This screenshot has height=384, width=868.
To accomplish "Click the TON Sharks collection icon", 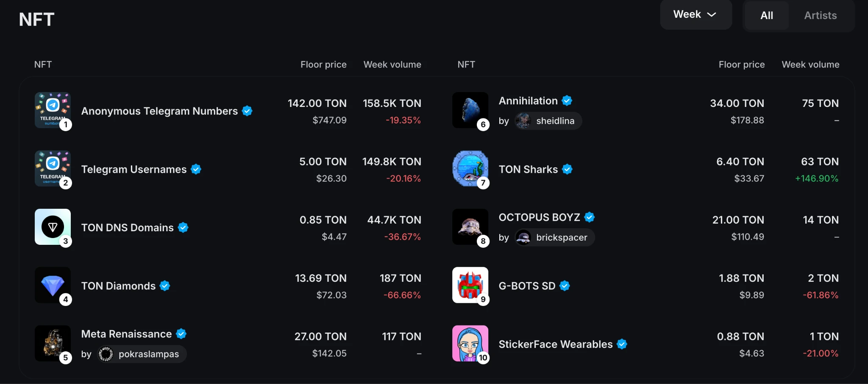I will point(470,168).
